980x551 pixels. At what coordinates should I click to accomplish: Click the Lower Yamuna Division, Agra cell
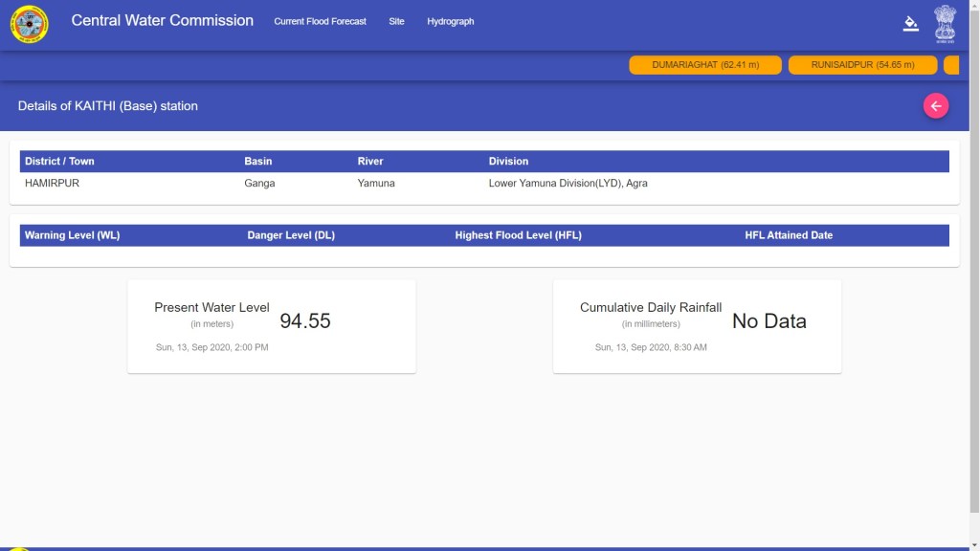coord(568,183)
